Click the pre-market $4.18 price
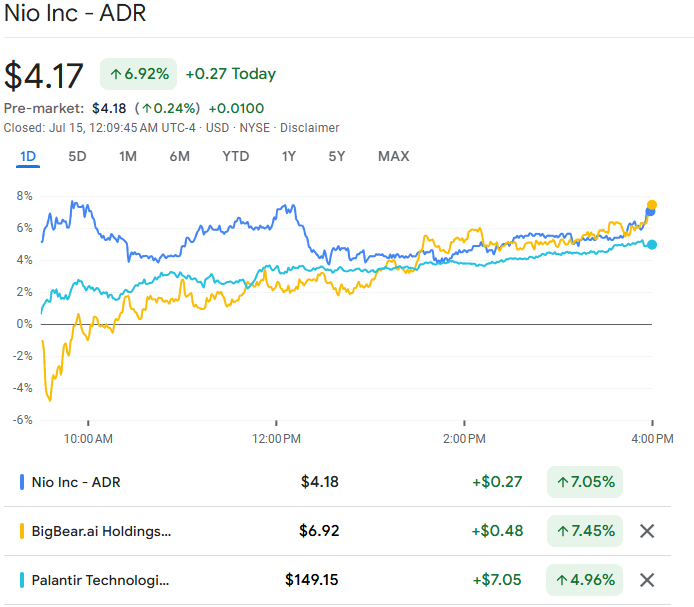Viewport: 694px width, 607px height. click(x=109, y=108)
